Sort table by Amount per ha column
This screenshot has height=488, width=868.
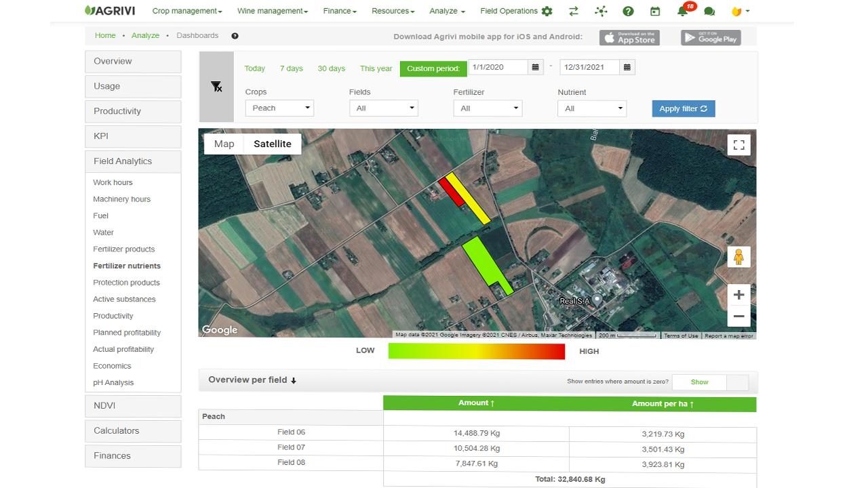tap(663, 404)
